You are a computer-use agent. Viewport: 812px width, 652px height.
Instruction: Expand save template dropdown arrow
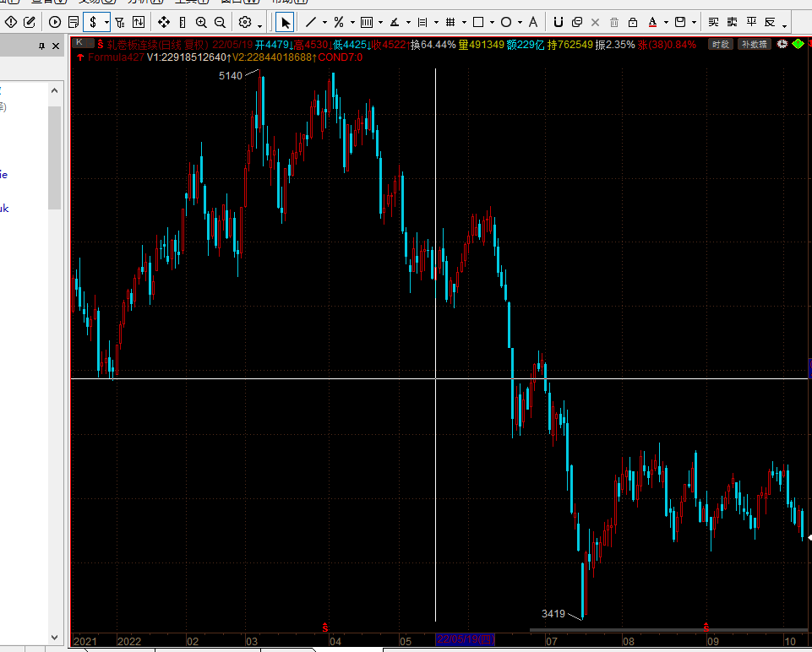(x=695, y=22)
